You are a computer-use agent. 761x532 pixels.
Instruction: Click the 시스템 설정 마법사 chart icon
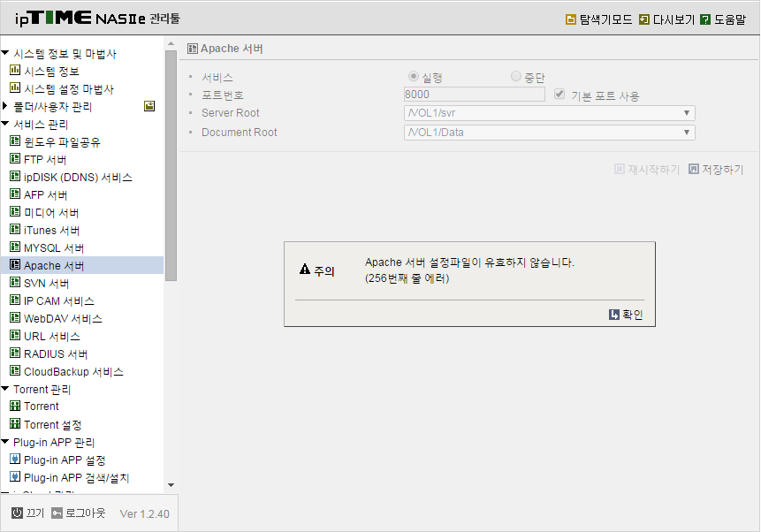[15, 87]
